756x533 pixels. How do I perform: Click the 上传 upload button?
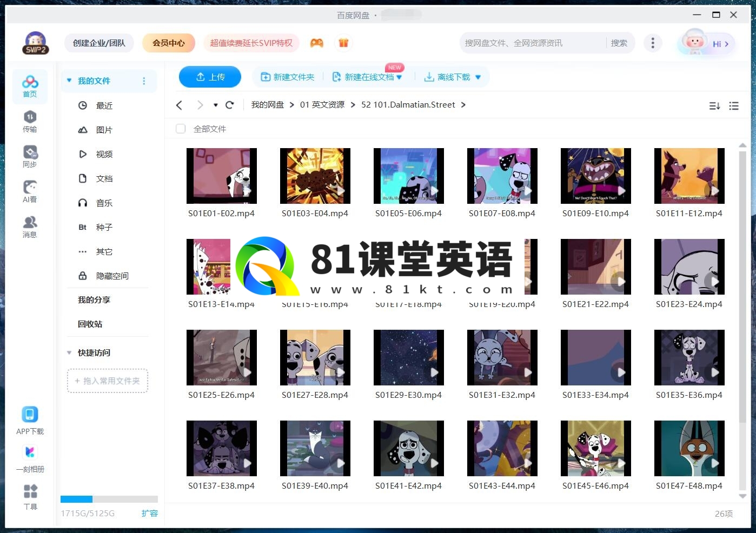(x=210, y=77)
